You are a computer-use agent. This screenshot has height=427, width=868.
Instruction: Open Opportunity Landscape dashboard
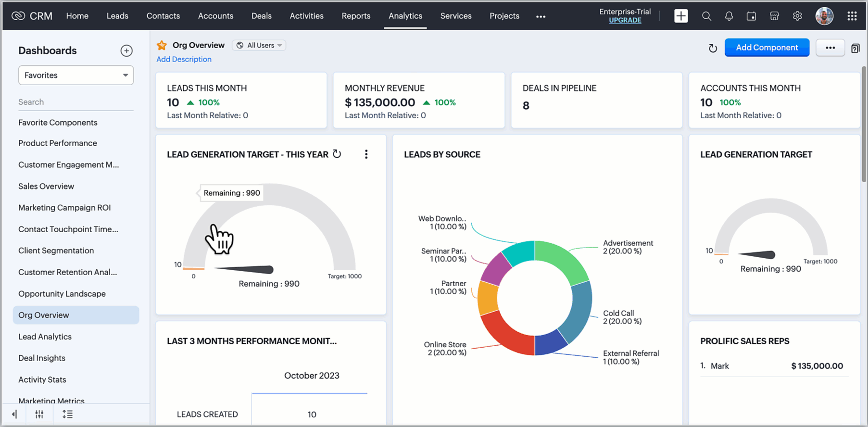pyautogui.click(x=62, y=294)
